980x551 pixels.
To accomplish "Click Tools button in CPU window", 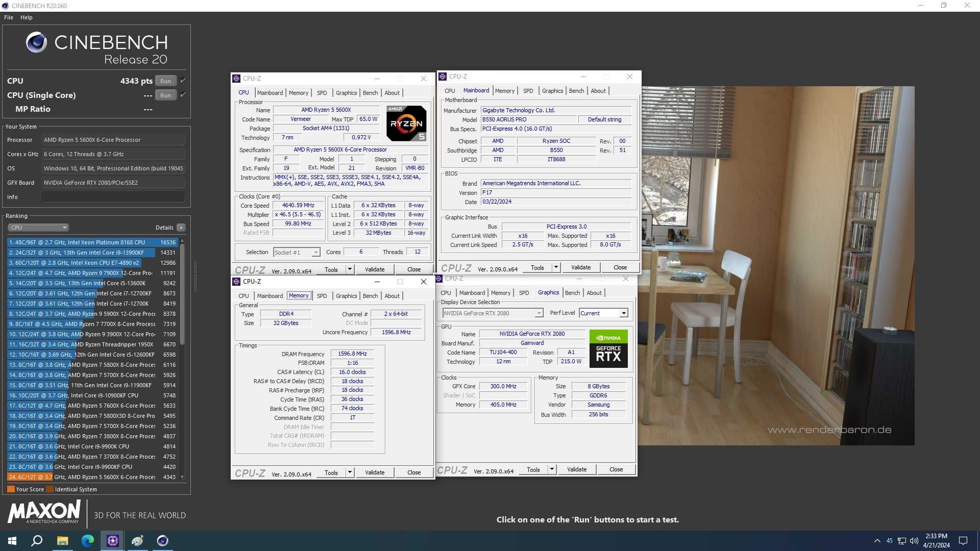I will [331, 269].
